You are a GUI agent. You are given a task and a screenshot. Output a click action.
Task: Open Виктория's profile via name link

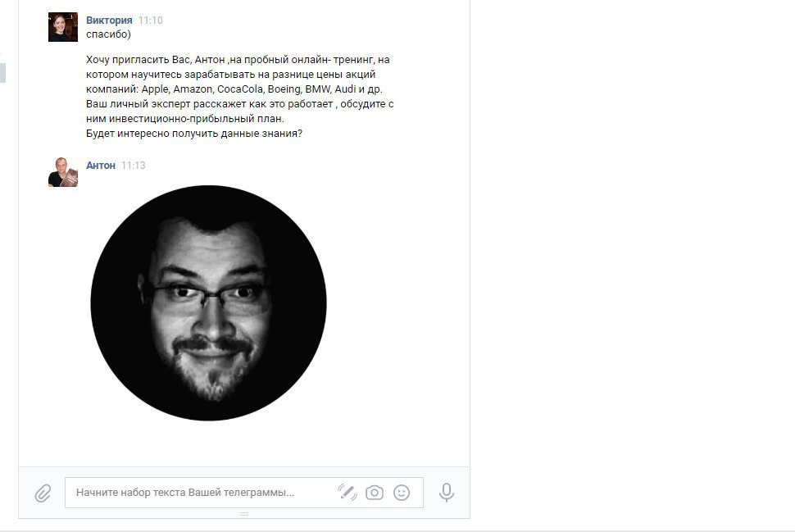coord(109,20)
